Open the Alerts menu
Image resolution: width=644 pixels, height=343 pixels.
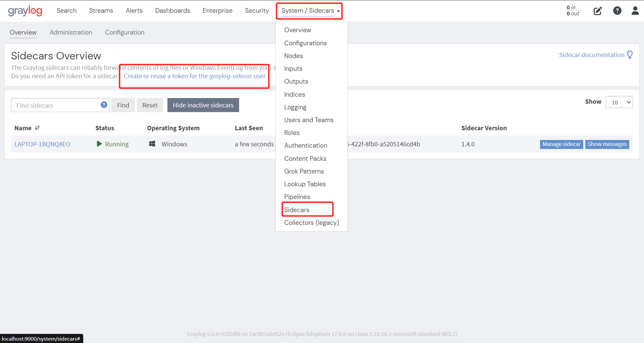[x=134, y=10]
